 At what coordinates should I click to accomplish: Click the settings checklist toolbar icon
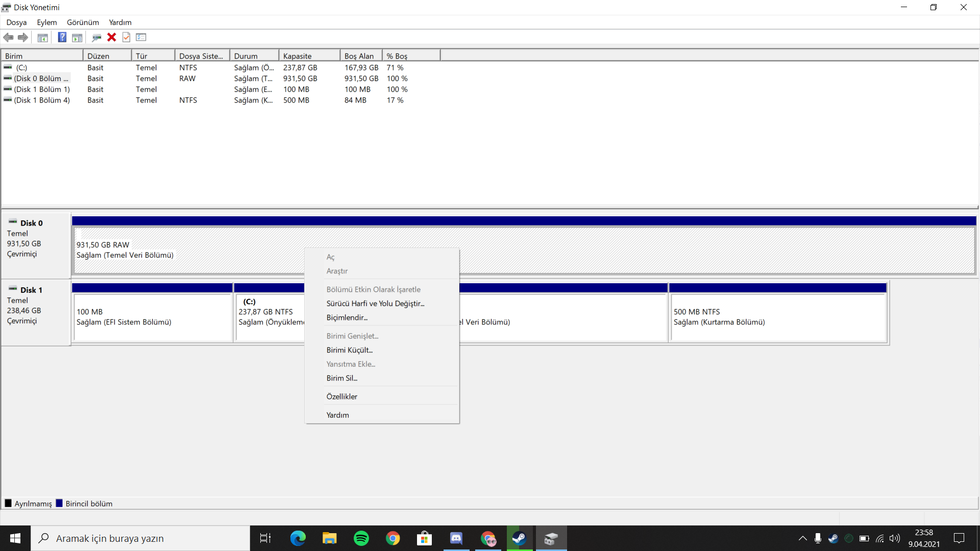[x=141, y=37]
